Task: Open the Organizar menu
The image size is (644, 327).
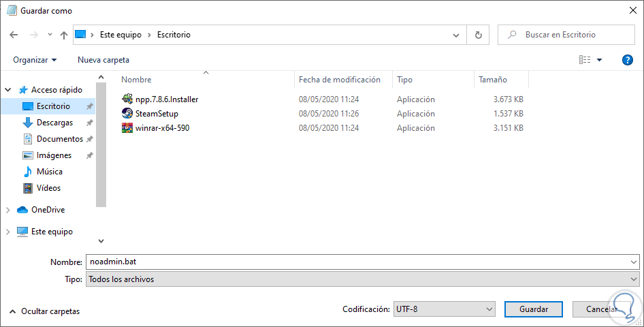Action: 35,60
